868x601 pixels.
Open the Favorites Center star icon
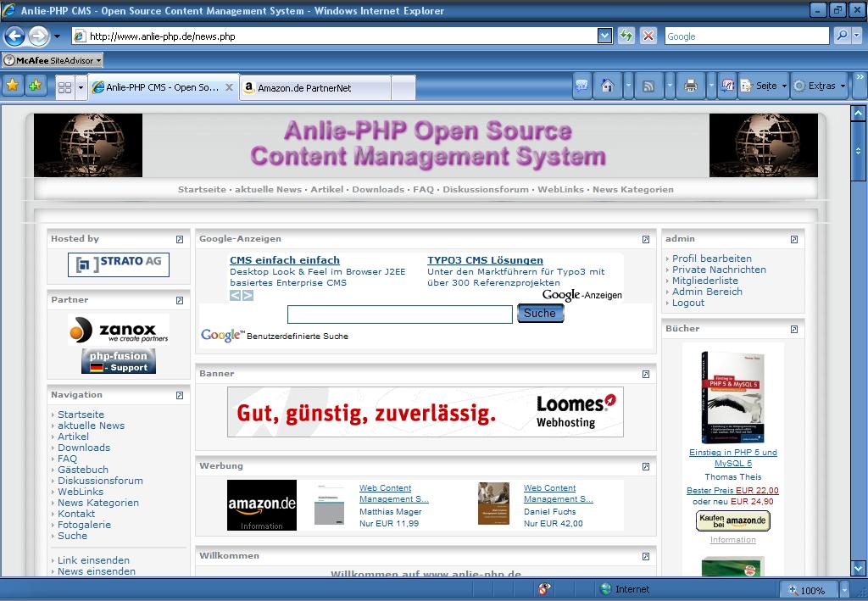13,86
